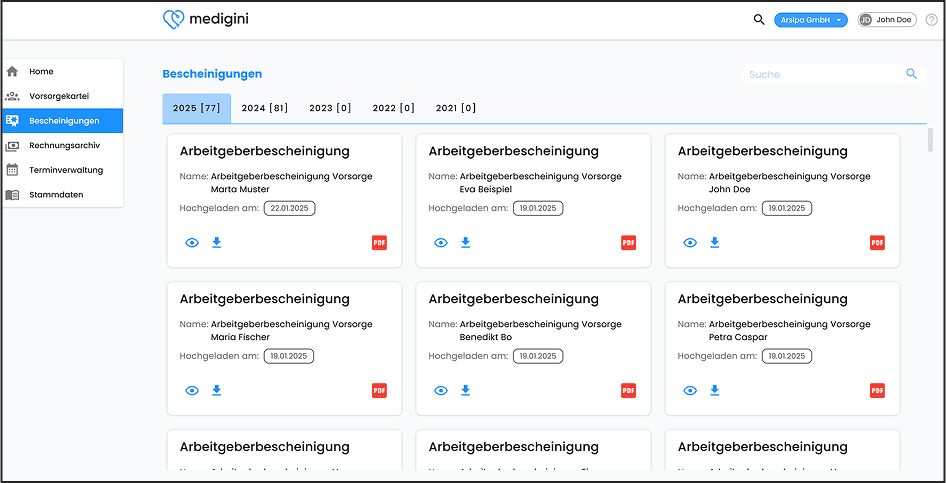Preview John Doe certificate with eye icon
This screenshot has height=483, width=946.
tap(690, 243)
